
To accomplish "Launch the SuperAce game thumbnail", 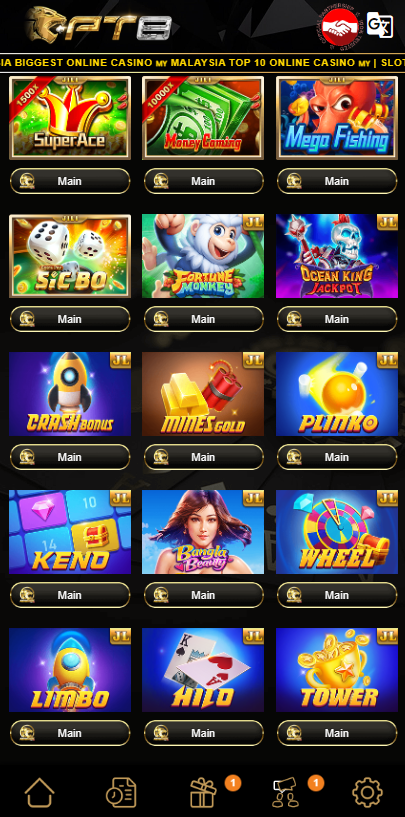I will point(70,118).
